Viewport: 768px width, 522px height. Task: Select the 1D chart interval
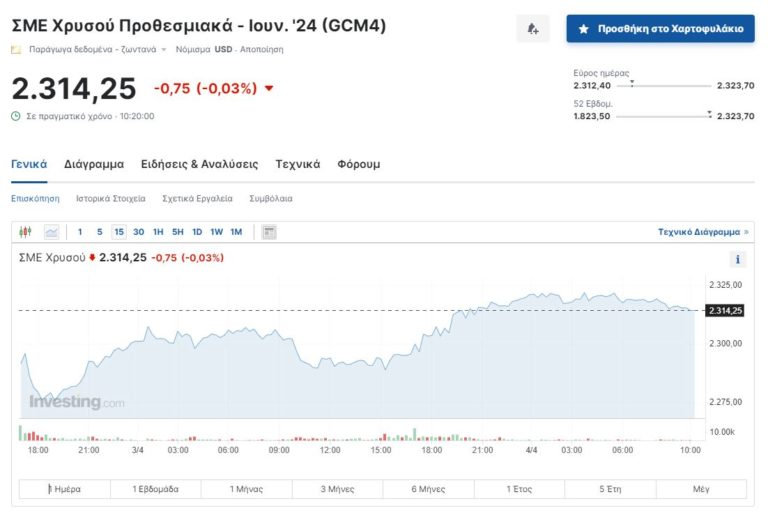coord(197,232)
